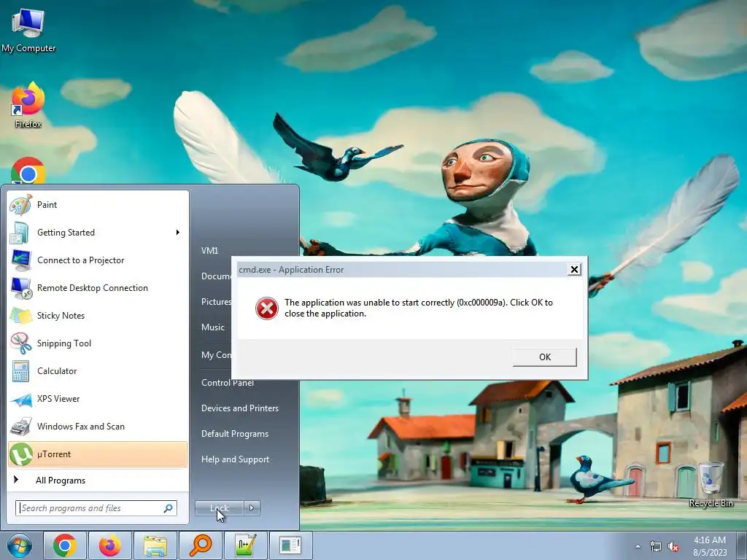This screenshot has width=747, height=560.
Task: Open Control Panel from Start menu
Action: 228,383
